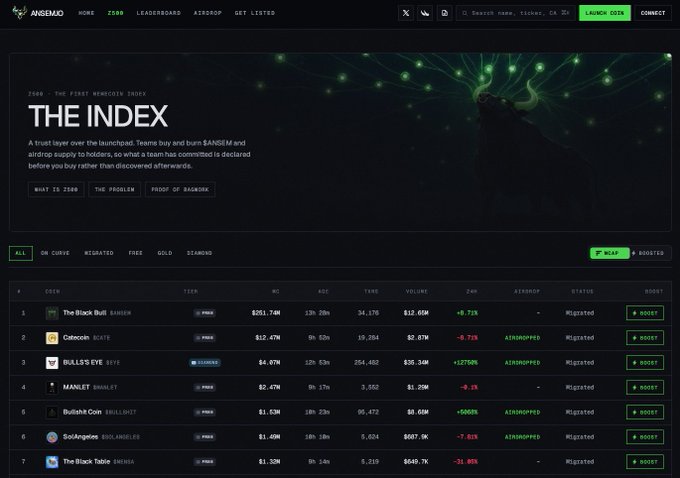680x478 pixels.
Task: Click the DIAMOND tier badge for BULLS'S EYE
Action: point(205,362)
